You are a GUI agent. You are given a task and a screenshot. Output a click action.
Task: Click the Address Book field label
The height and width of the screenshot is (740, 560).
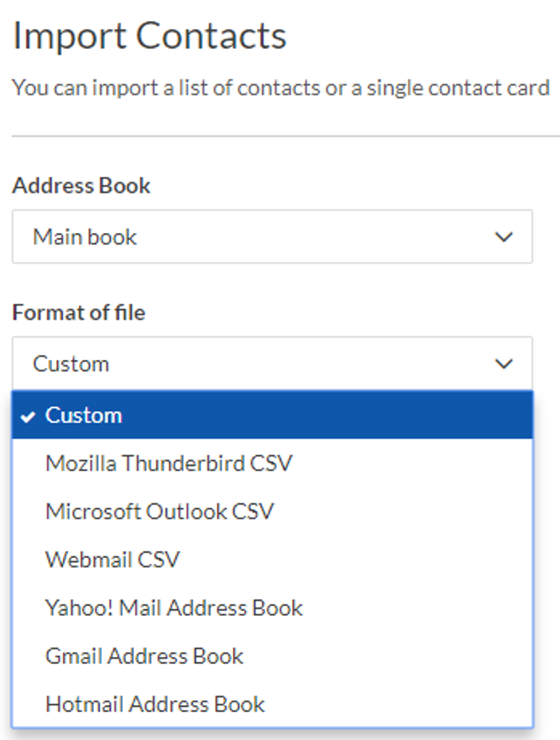click(81, 186)
